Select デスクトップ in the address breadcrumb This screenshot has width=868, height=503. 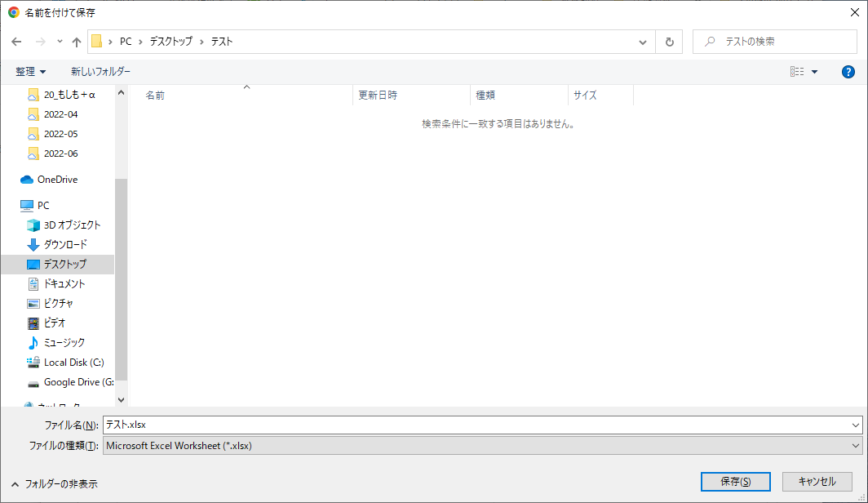tap(171, 42)
